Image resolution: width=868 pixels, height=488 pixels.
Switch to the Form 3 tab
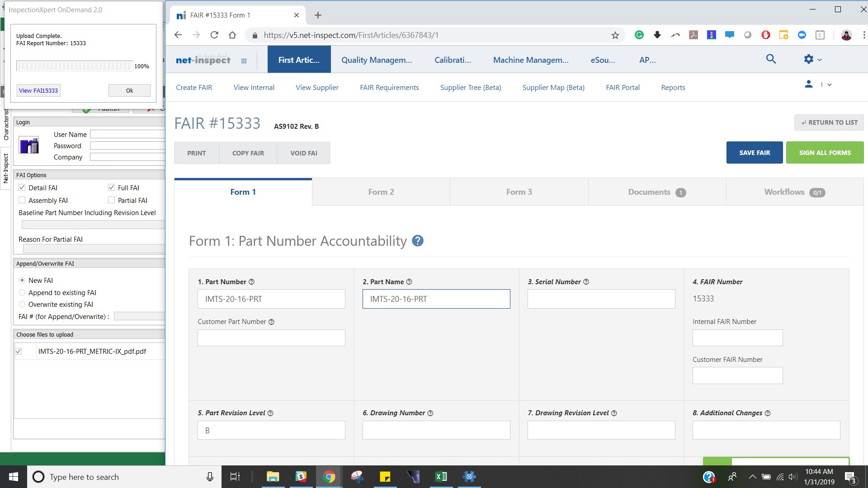point(519,192)
